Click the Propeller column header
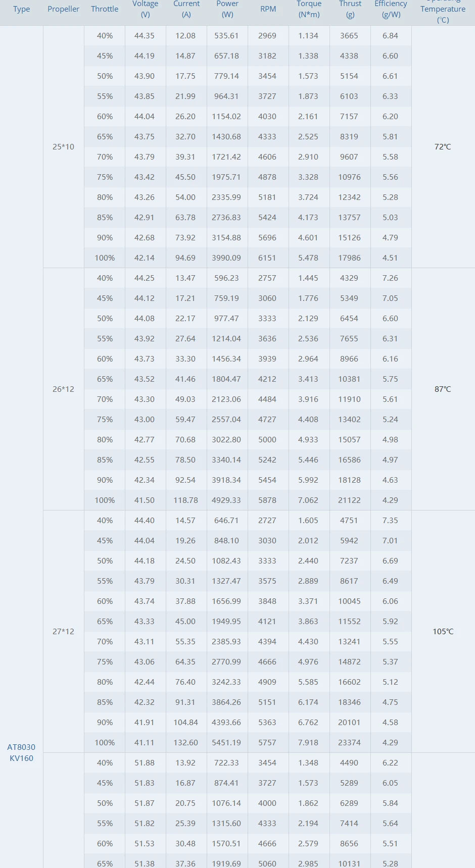 63,9
